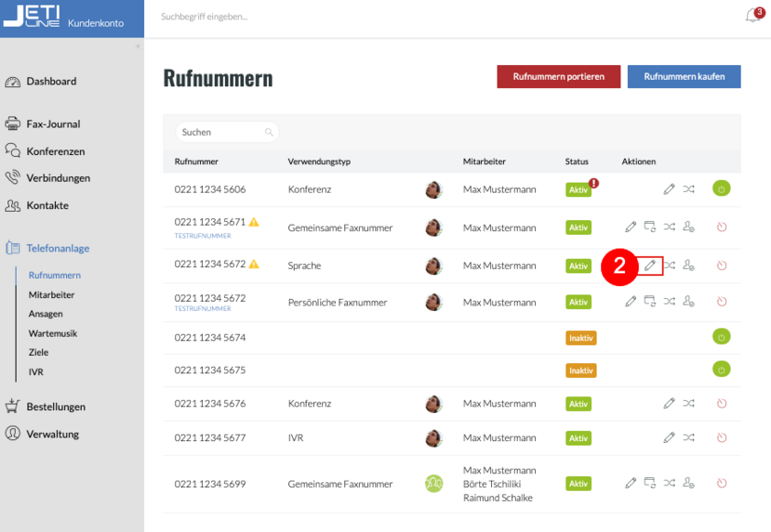Deactivate number 0221 1234 5677 via red power icon
Screen dimensions: 771x532
[x=721, y=438]
